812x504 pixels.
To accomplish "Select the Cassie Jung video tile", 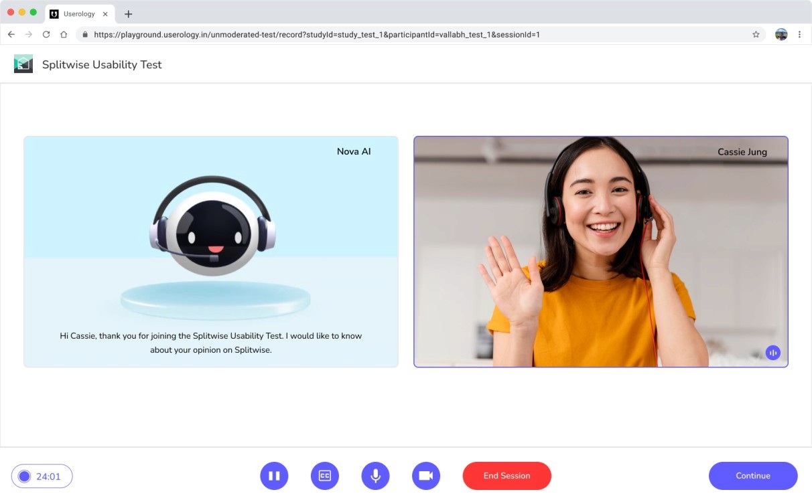I will 601,252.
